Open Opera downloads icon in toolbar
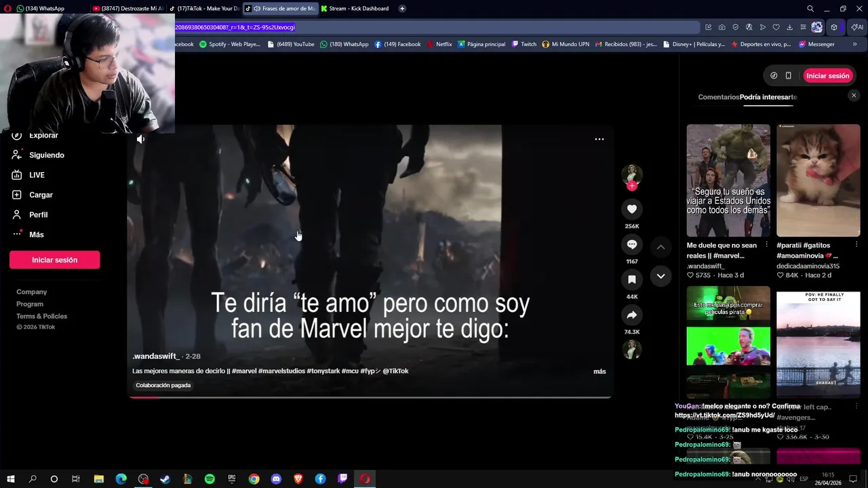 (790, 27)
